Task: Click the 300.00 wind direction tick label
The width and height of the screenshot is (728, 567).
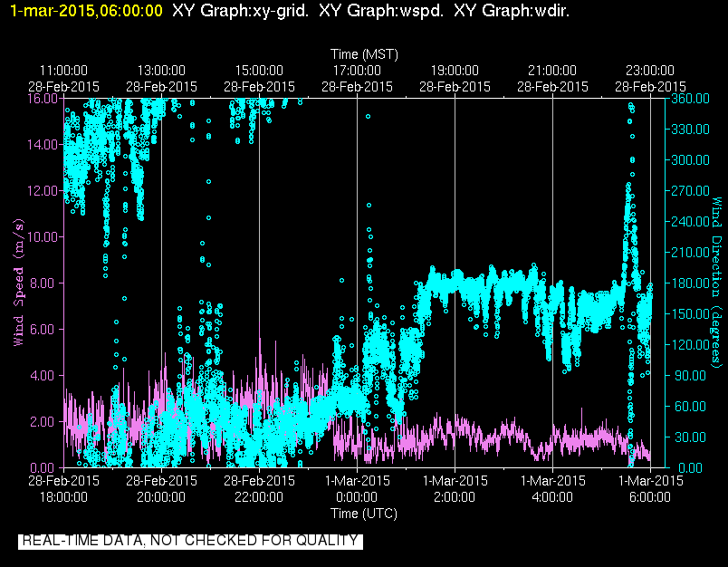Action: 690,159
